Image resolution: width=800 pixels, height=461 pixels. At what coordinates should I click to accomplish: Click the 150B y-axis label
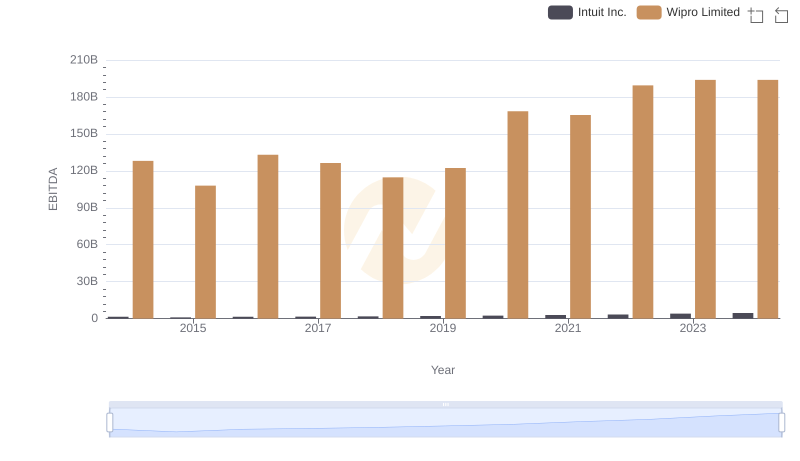coord(84,134)
